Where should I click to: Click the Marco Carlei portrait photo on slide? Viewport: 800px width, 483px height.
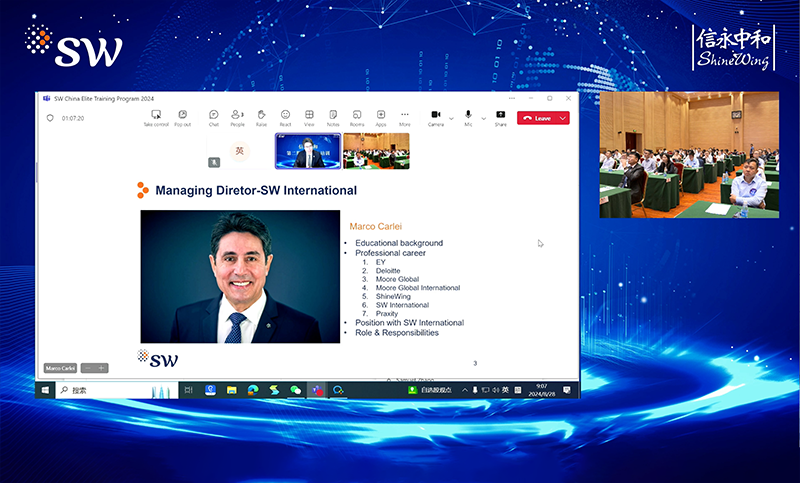click(240, 276)
